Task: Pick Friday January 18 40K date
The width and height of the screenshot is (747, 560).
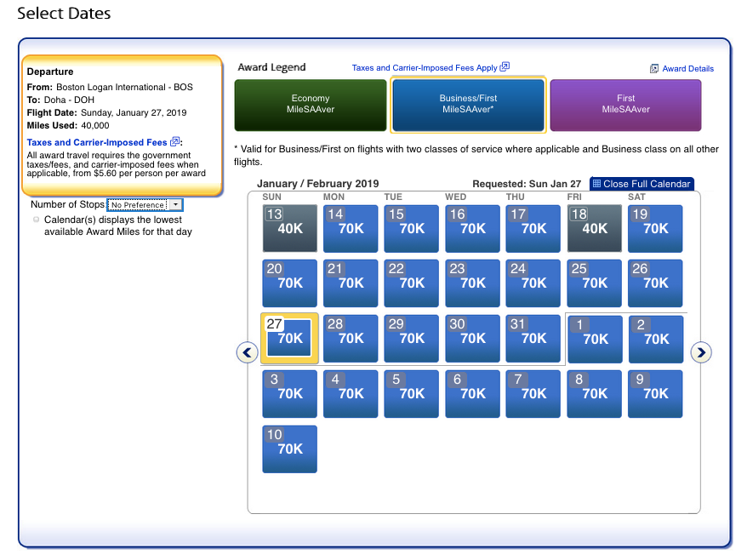Action: pos(595,228)
